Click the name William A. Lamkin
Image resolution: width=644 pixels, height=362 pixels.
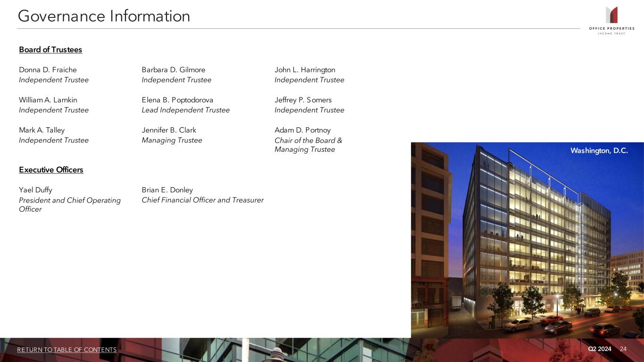tap(48, 100)
